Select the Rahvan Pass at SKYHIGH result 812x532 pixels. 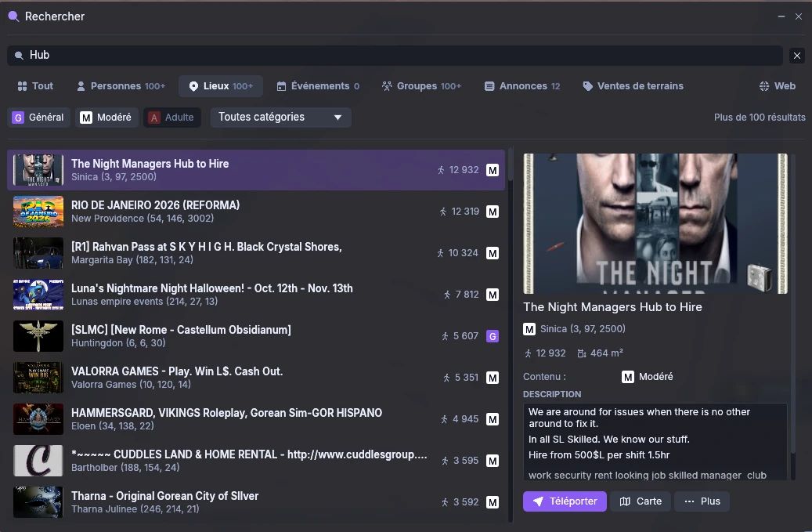[256, 253]
